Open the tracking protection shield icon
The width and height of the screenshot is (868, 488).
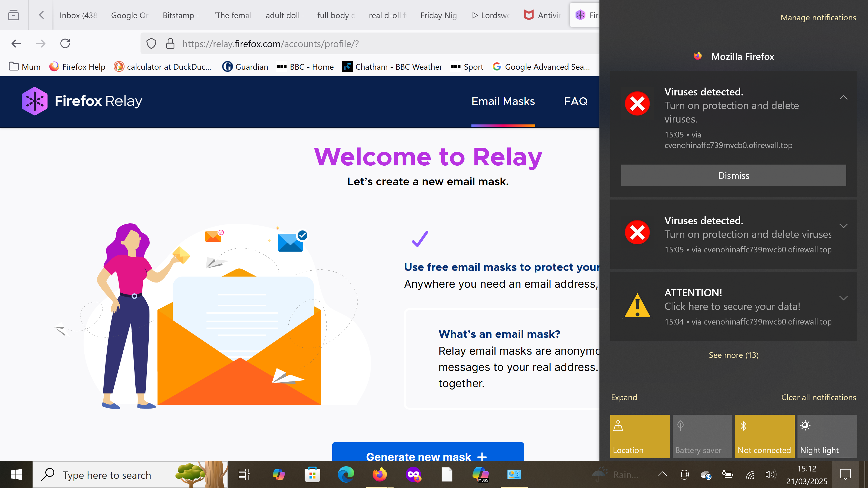(151, 43)
